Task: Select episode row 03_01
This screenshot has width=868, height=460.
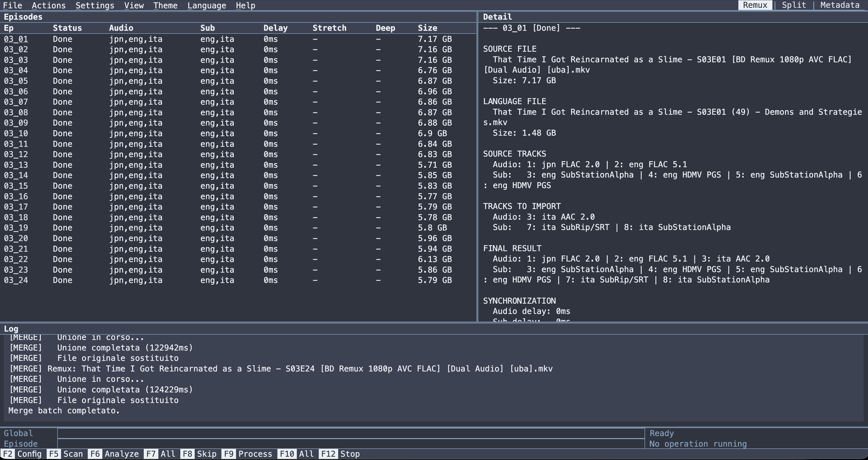Action: [238, 39]
